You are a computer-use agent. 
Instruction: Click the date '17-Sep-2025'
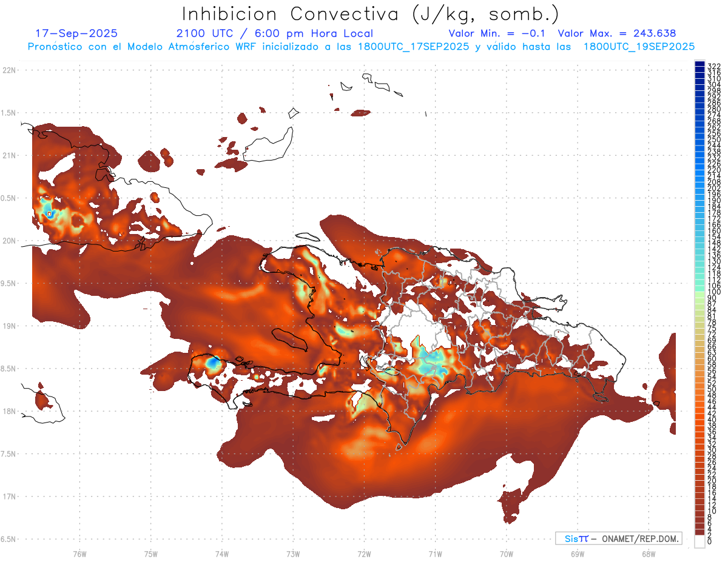[x=76, y=33]
